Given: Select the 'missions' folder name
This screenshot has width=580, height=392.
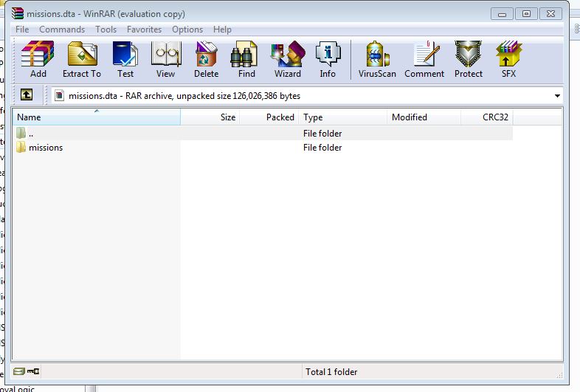Looking at the screenshot, I should click(46, 148).
